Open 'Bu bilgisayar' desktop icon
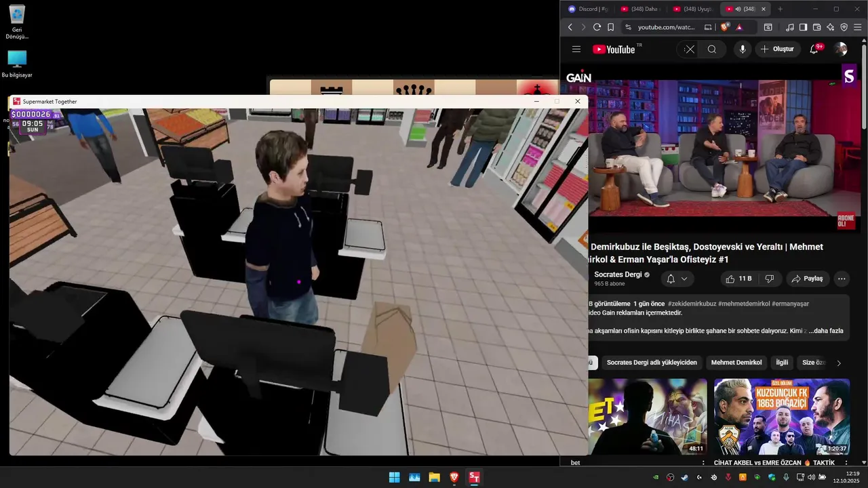Screen dimensions: 868x488 (17, 64)
